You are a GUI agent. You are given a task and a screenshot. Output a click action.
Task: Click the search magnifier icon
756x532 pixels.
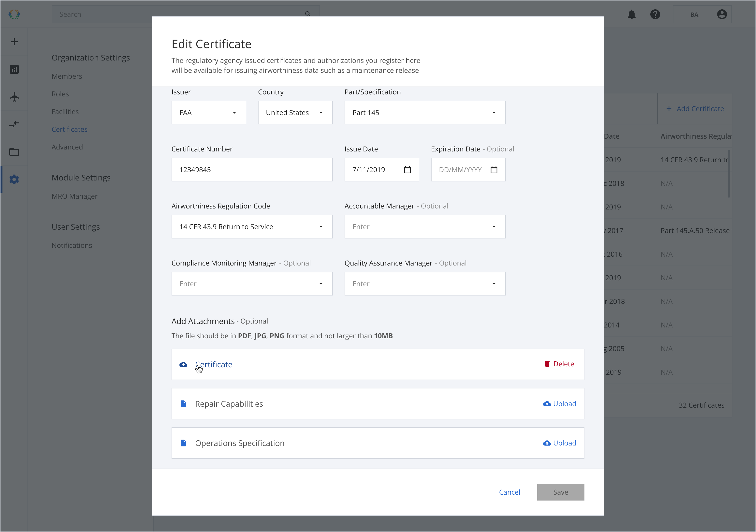click(307, 14)
